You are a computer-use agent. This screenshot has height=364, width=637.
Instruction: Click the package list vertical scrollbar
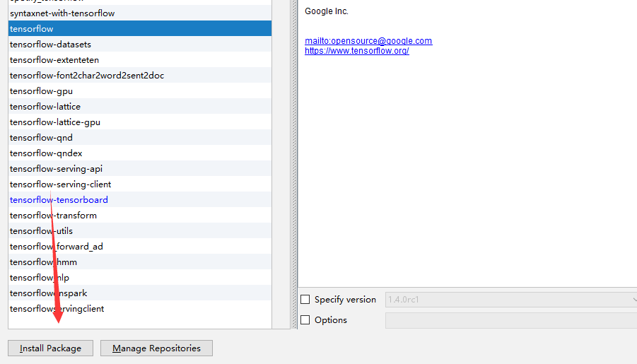point(281,164)
